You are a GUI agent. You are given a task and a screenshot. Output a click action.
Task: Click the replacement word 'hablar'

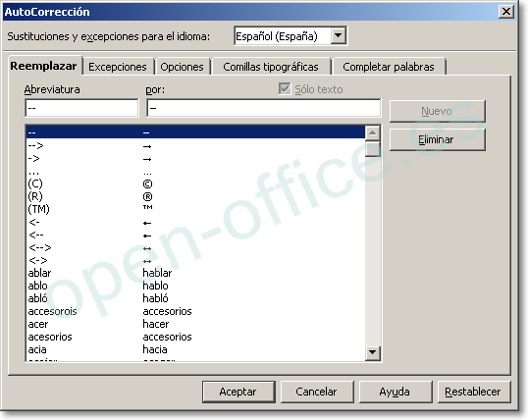click(157, 273)
